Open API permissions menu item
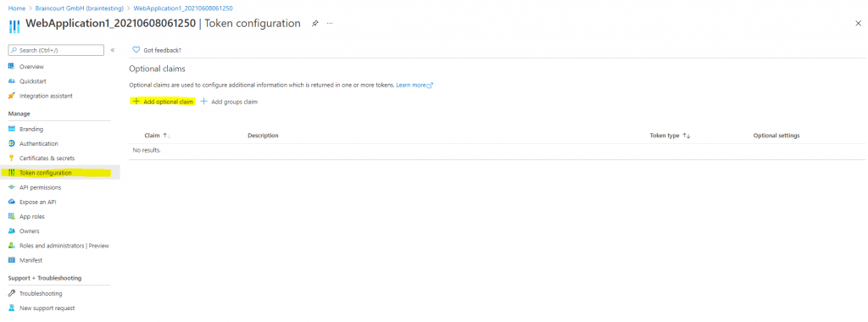Viewport: 868px width, 322px height. click(x=41, y=187)
